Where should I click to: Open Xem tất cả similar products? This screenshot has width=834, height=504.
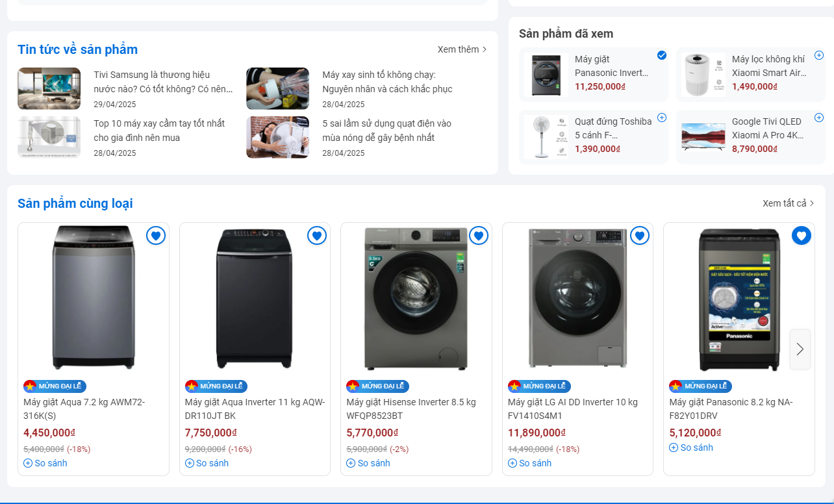788,203
